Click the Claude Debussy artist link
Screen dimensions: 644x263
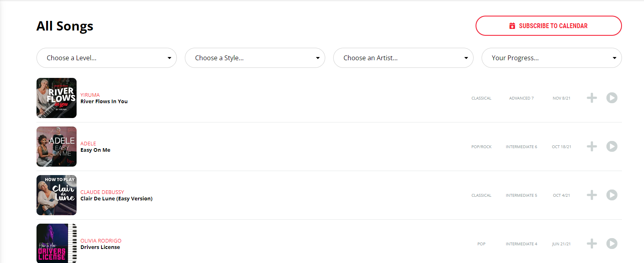click(x=102, y=192)
